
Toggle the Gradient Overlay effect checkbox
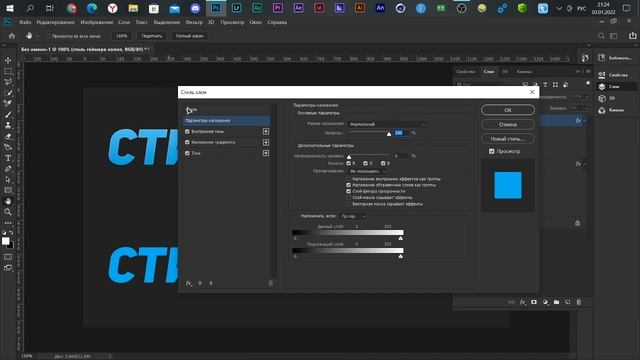pos(187,142)
